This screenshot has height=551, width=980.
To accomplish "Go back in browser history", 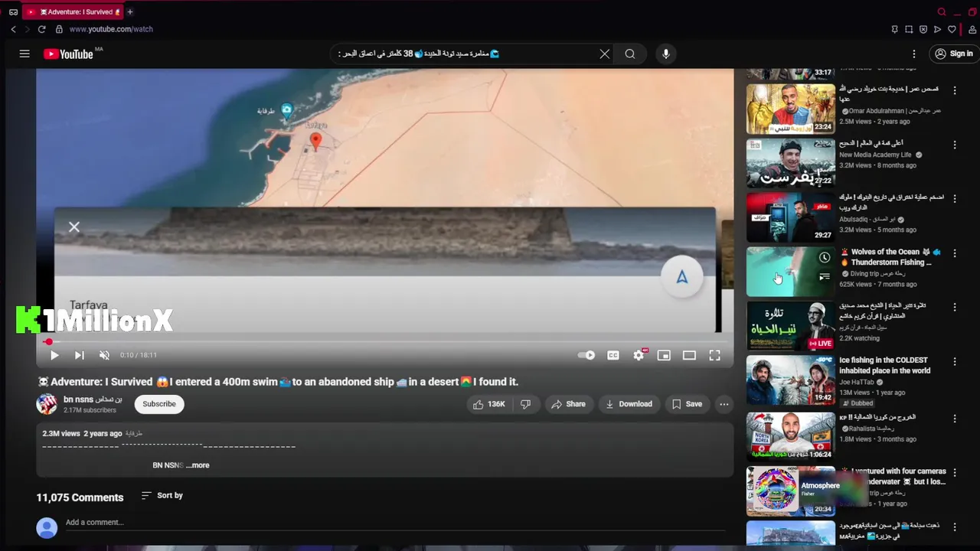I will click(x=13, y=29).
